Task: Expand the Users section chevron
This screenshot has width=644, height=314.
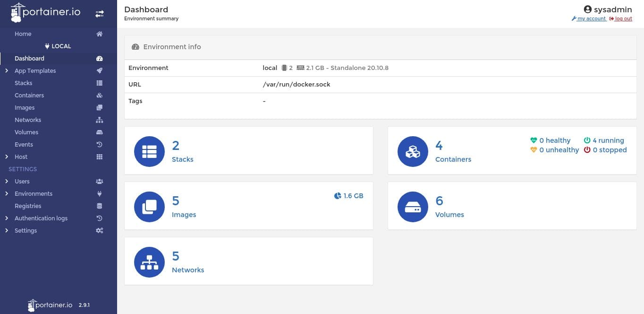Action: coord(7,182)
